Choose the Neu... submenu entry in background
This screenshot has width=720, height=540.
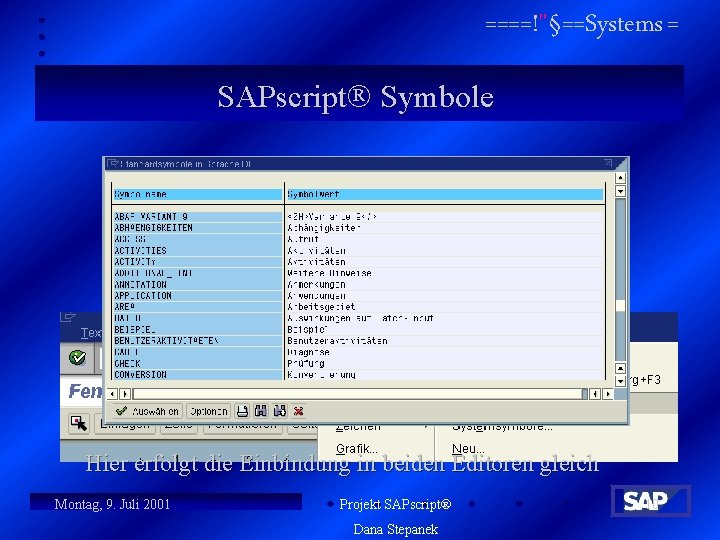click(468, 449)
